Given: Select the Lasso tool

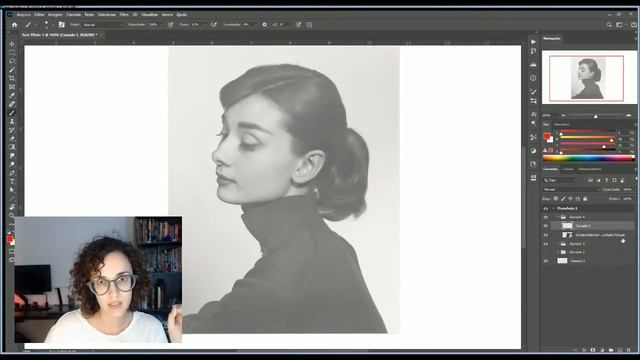Looking at the screenshot, I should point(12,61).
